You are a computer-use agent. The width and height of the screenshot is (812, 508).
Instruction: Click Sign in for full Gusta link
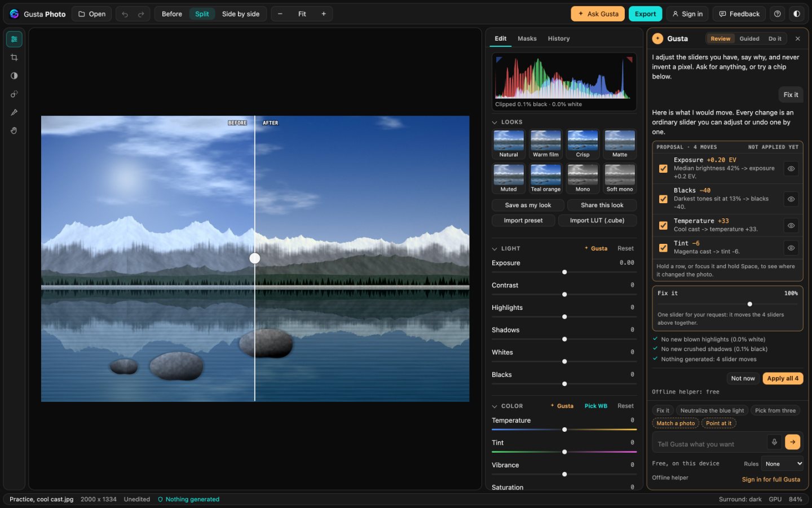[771, 480]
